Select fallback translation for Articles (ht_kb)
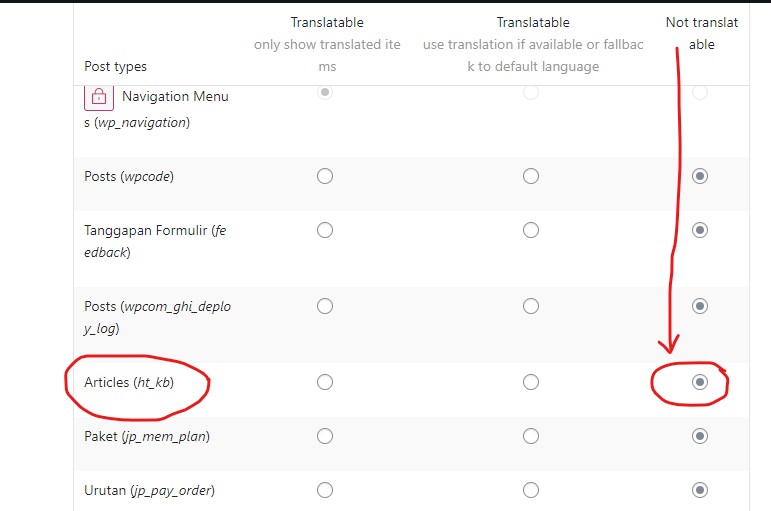The width and height of the screenshot is (771, 511). 531,382
